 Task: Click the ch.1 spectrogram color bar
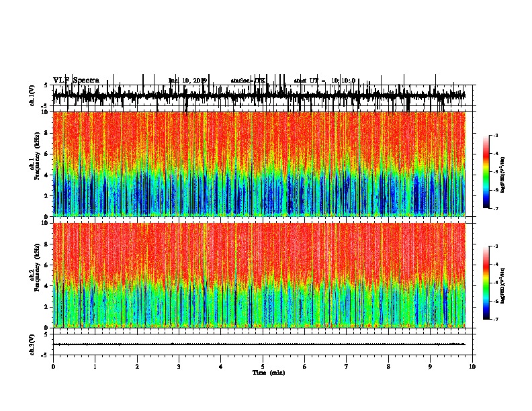(486, 172)
